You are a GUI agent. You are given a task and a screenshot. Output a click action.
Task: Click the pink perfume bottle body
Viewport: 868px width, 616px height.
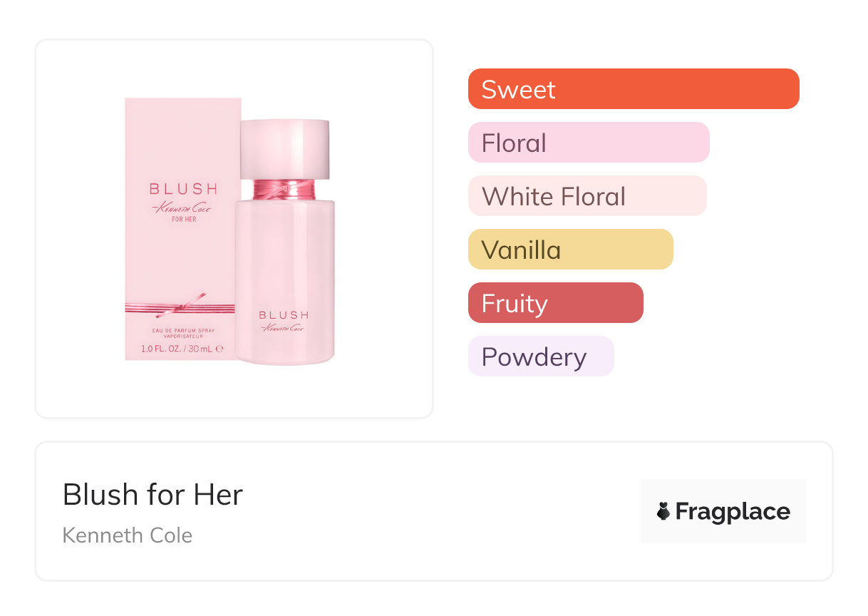(284, 271)
